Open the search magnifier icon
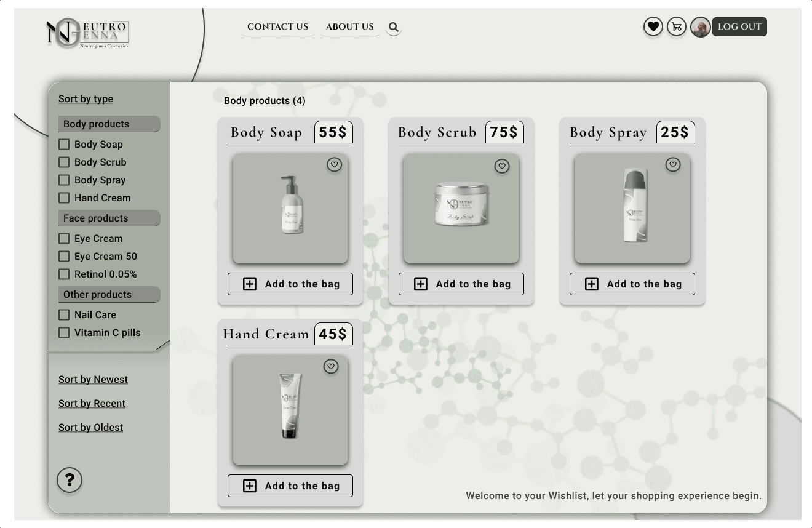The width and height of the screenshot is (812, 528). pyautogui.click(x=394, y=27)
